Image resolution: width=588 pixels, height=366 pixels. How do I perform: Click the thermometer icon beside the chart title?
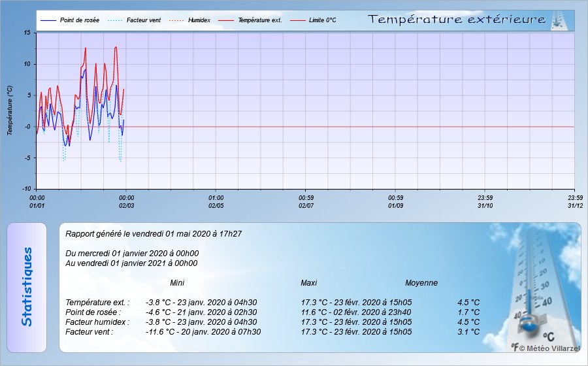(x=557, y=20)
